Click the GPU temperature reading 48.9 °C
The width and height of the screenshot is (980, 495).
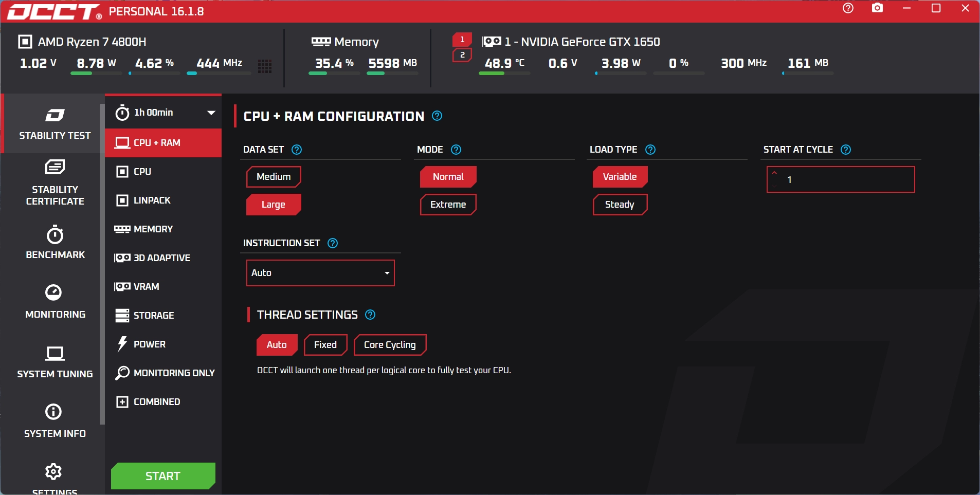click(x=505, y=63)
